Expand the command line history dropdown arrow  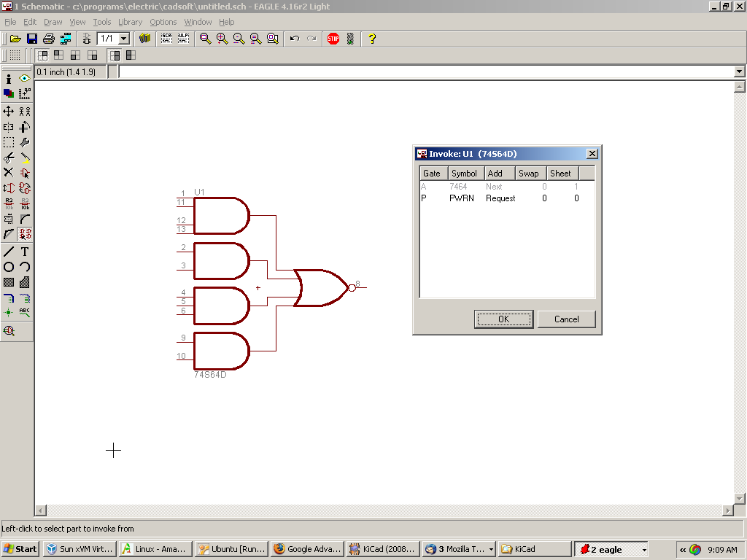click(739, 71)
